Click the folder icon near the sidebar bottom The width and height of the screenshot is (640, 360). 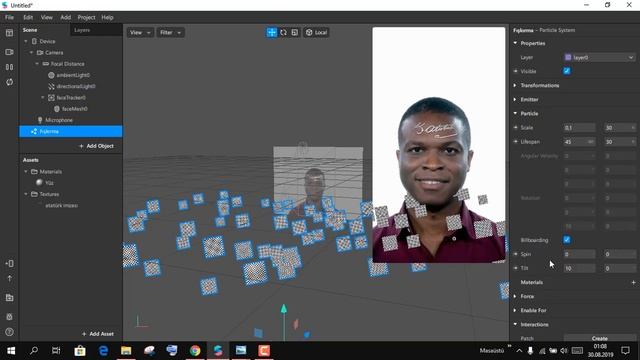(9, 298)
